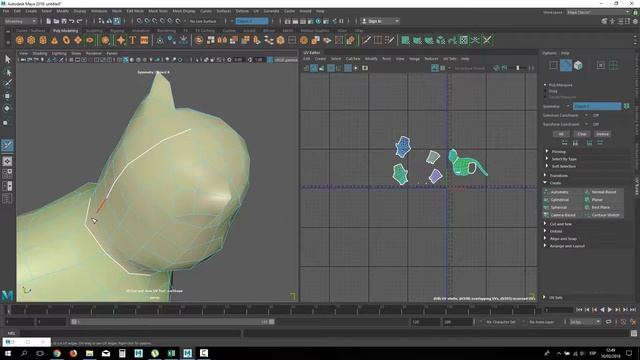Toggle the auto keyframe button near the timeline
640x360 pixels.
point(623,322)
